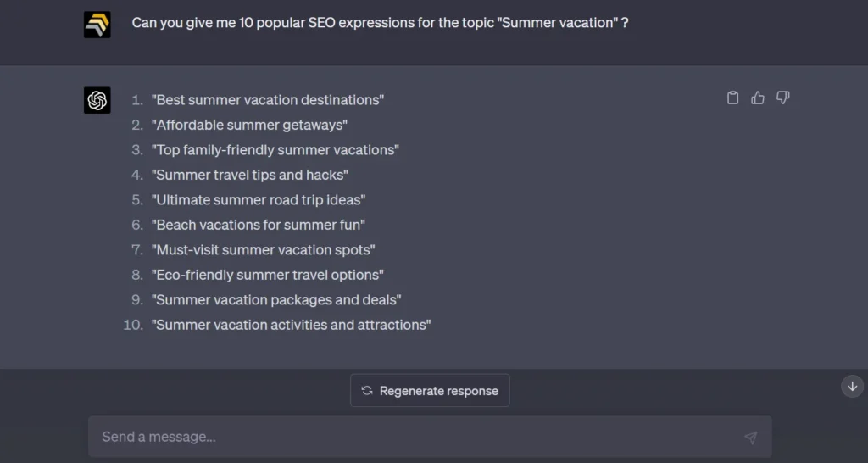868x463 pixels.
Task: Click "Affordable summer getaways" text
Action: (250, 125)
